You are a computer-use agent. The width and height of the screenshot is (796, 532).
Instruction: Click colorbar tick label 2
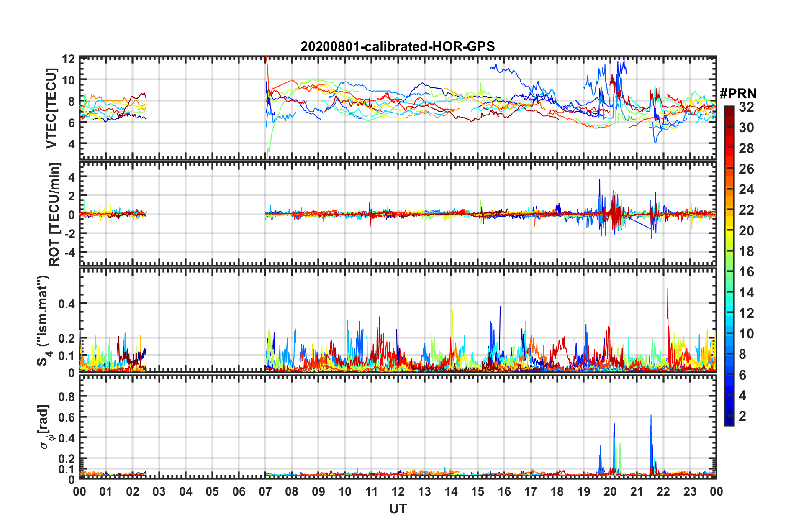pos(742,416)
